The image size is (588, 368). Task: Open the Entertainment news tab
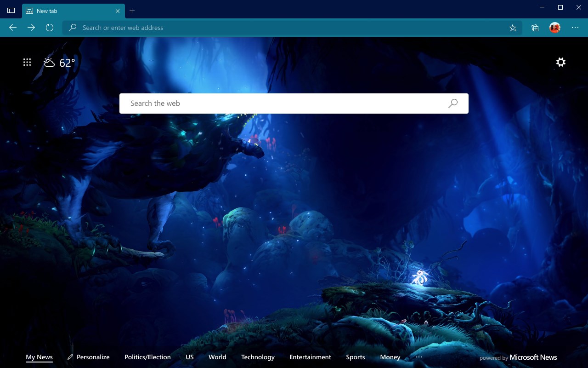pyautogui.click(x=310, y=357)
